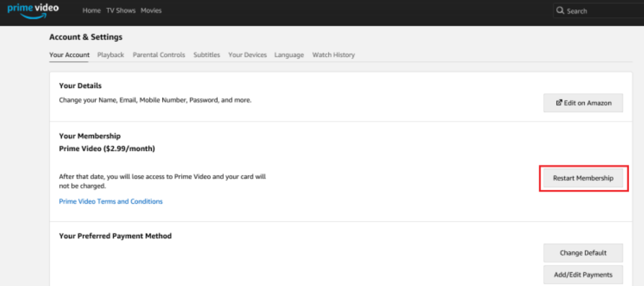Open Prime Video Terms and Conditions link
The height and width of the screenshot is (286, 644).
click(111, 201)
